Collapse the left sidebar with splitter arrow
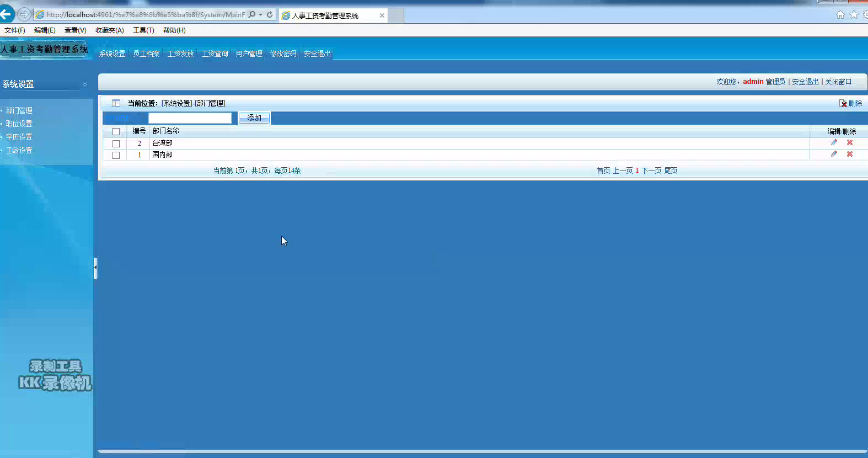Screen dimensions: 868x458 point(95,268)
